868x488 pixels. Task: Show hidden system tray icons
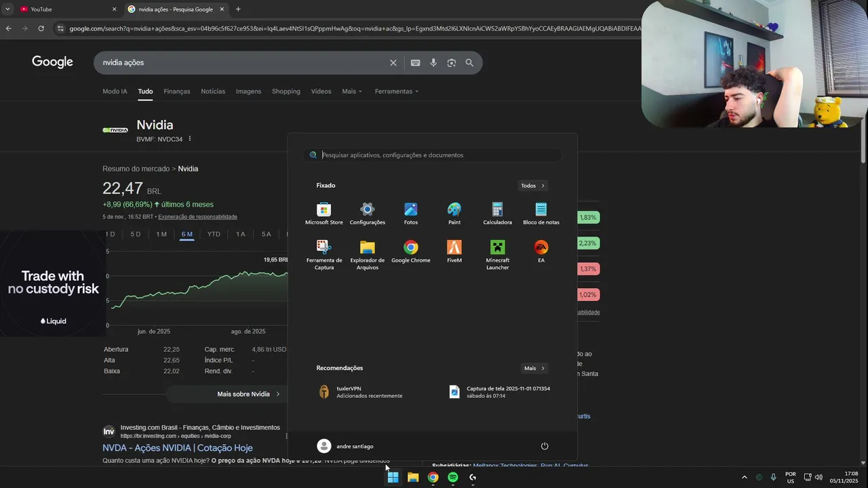point(744,477)
